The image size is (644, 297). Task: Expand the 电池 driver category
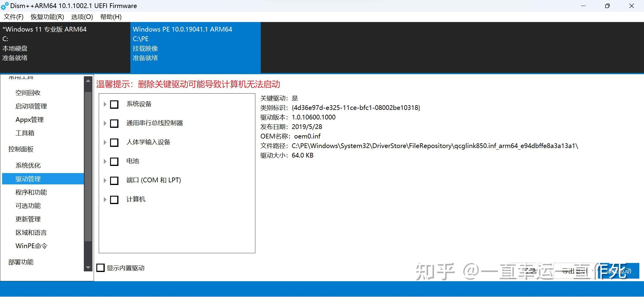[105, 161]
